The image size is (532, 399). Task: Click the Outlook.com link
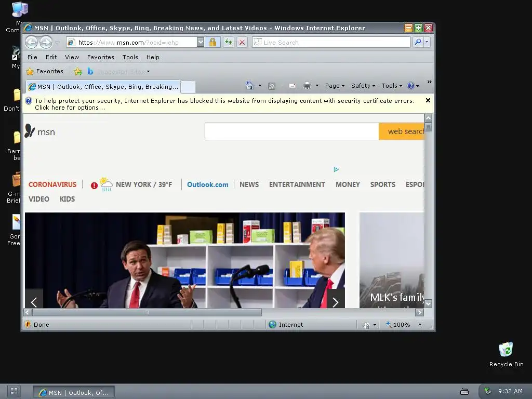coord(208,184)
